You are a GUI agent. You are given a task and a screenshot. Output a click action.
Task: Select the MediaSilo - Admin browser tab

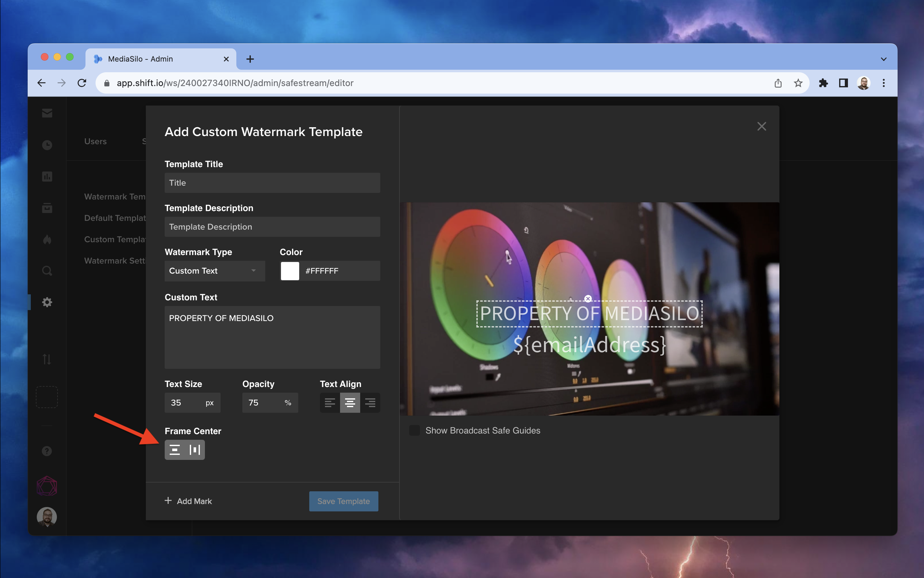(161, 59)
